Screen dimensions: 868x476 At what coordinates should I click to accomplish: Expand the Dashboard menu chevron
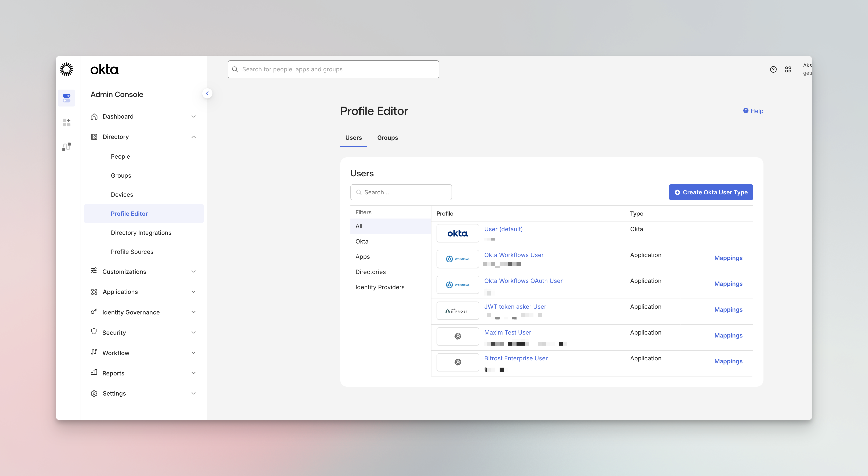click(193, 116)
